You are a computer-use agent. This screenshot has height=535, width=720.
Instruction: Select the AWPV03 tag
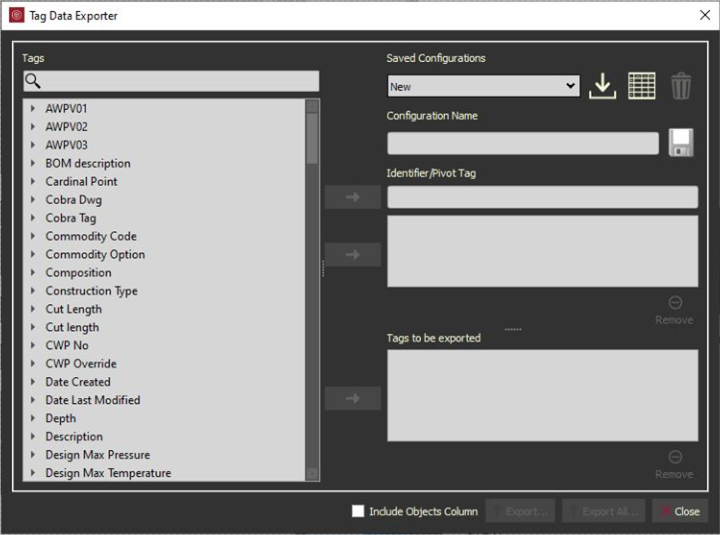click(x=67, y=145)
